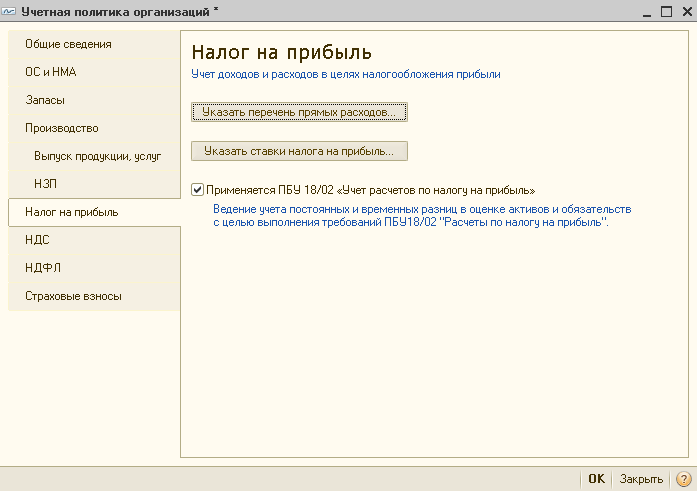Confirm settings with the OK button
The width and height of the screenshot is (697, 491).
point(596,479)
